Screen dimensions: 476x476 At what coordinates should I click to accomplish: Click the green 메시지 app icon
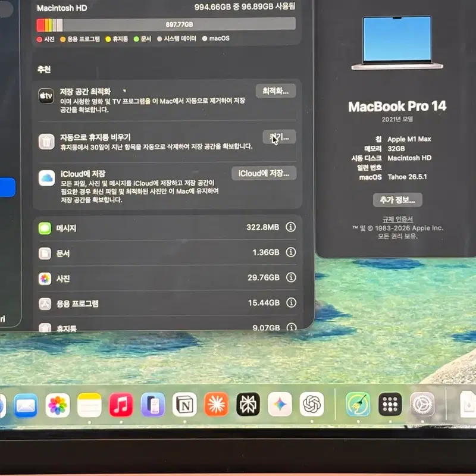[45, 228]
